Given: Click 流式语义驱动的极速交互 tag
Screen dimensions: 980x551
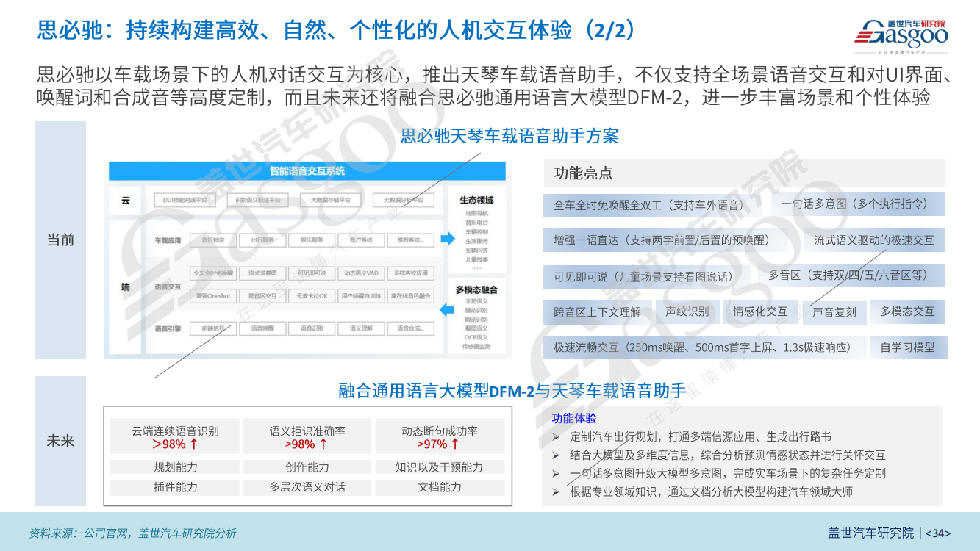Looking at the screenshot, I should 874,240.
